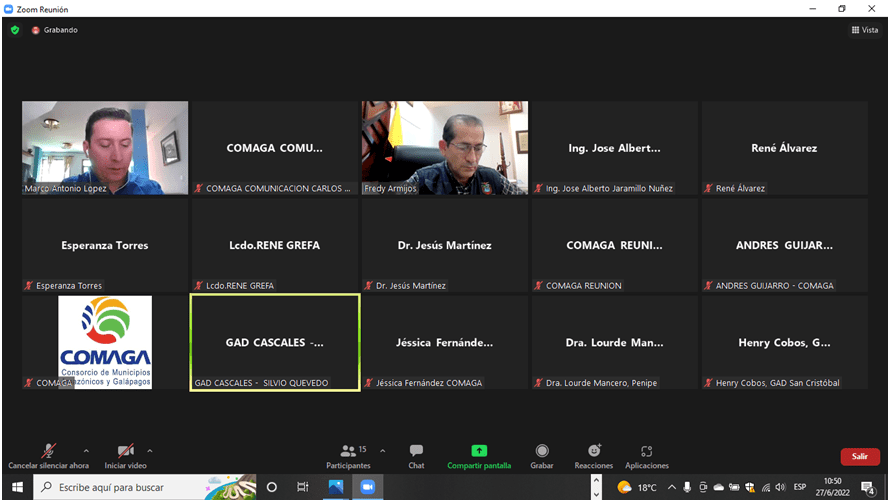The image size is (890, 502).
Task: Select the GAD CASCALES - SILVIO QUEVEDO tile
Action: pos(275,342)
